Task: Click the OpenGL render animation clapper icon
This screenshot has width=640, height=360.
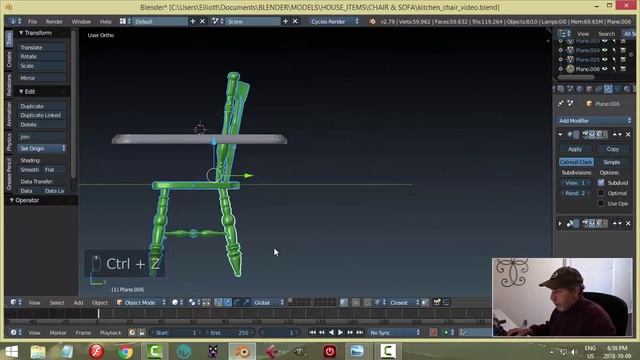Action: (x=446, y=302)
